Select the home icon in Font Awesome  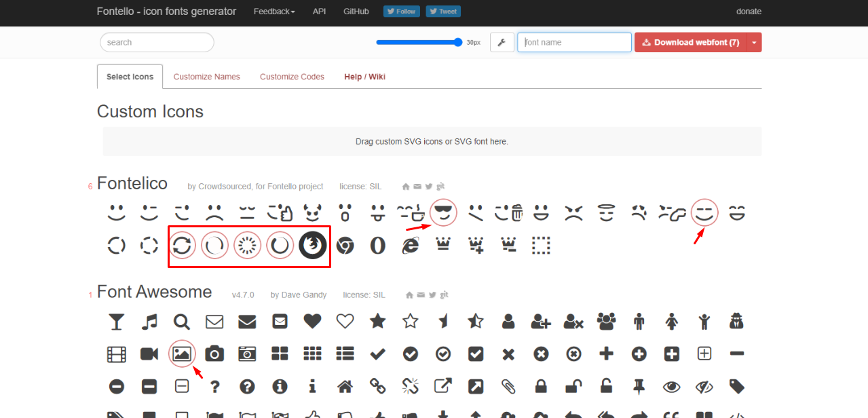point(345,386)
